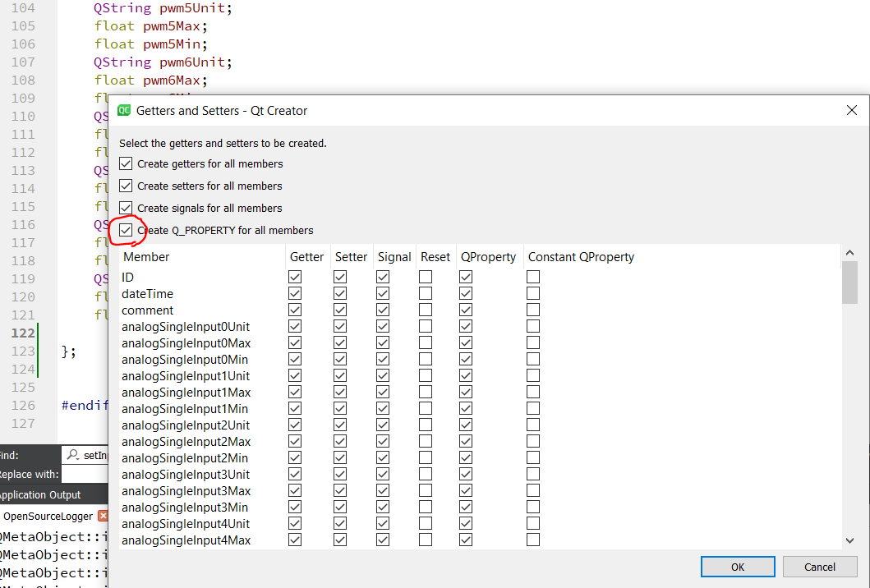Uncheck Setter checkbox for analogSingleInput1Max
Screen dimensions: 870x588
tap(340, 393)
